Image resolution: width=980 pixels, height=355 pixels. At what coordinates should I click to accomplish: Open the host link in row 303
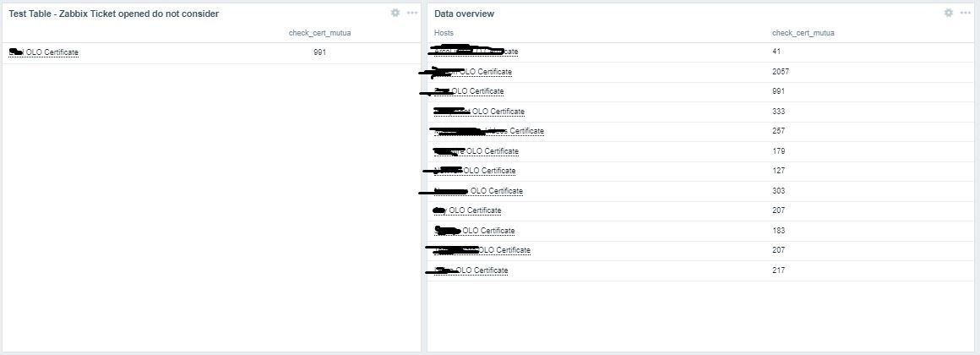pyautogui.click(x=496, y=191)
